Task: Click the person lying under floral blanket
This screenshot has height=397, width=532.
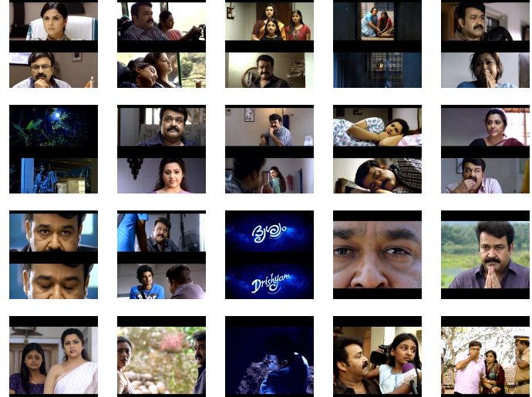Action: [377, 126]
